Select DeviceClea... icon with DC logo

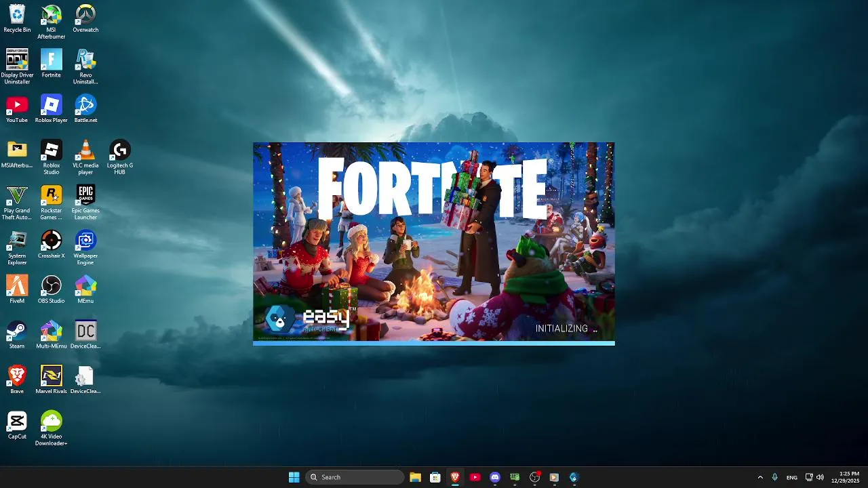(85, 335)
